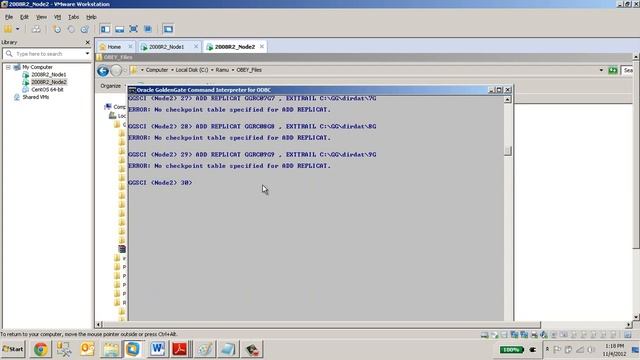Image resolution: width=640 pixels, height=360 pixels.
Task: Open Windows Explorer from the taskbar
Action: click(111, 349)
